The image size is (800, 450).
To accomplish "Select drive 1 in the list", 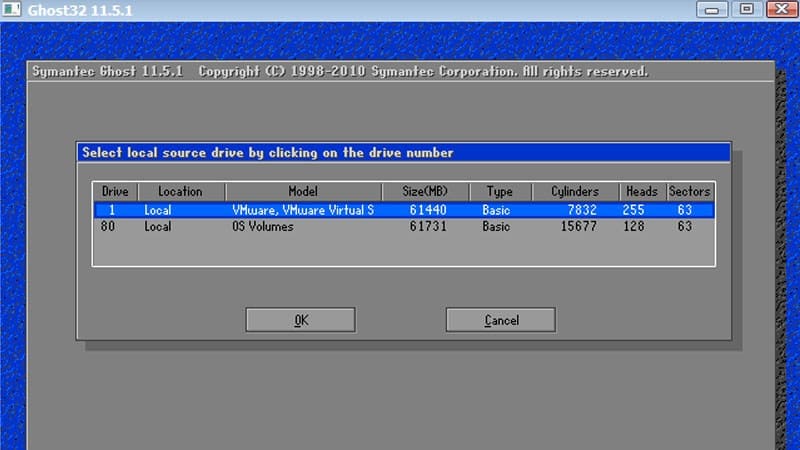I will [x=404, y=210].
